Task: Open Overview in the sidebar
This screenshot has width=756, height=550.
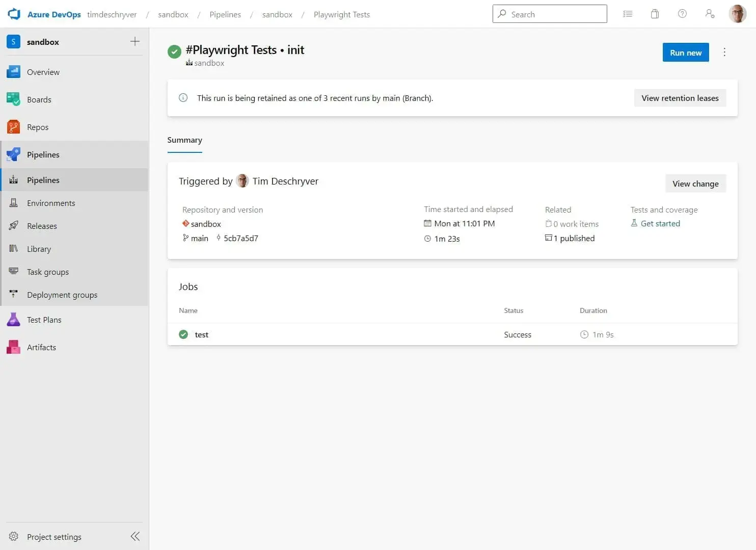Action: (x=74, y=72)
